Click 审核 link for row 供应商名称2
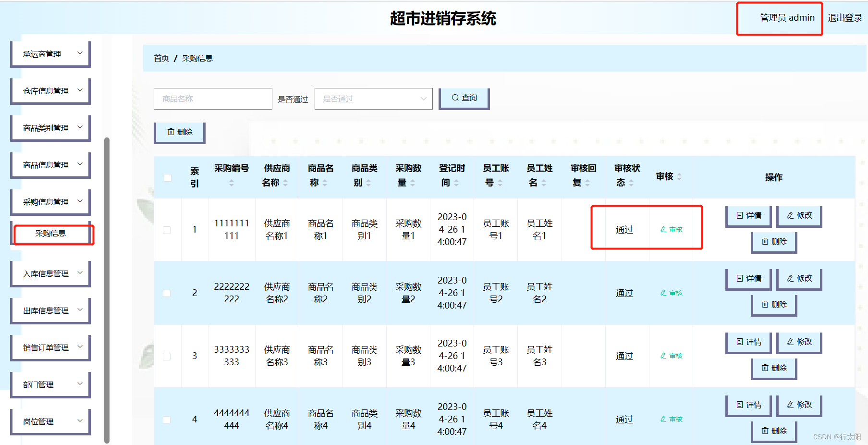 [671, 293]
